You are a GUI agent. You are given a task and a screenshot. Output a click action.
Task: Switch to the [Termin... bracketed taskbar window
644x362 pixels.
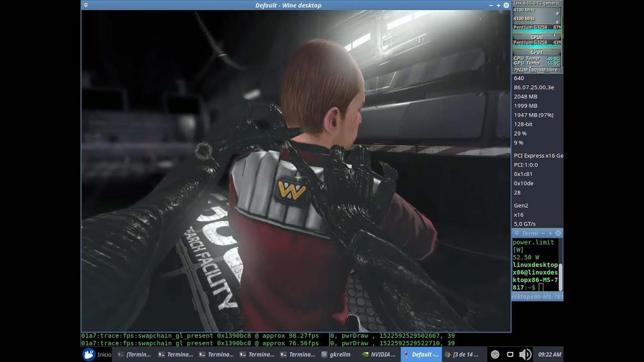pos(133,354)
